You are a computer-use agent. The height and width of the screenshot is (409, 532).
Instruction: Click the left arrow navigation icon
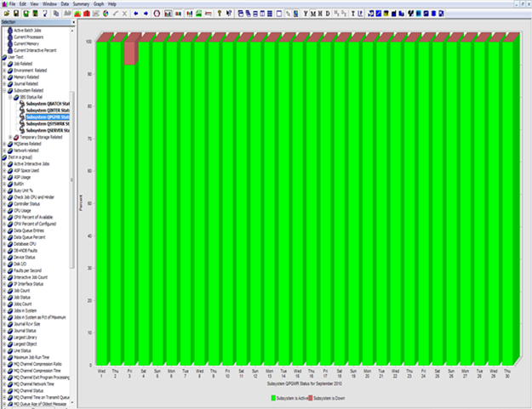[136, 14]
